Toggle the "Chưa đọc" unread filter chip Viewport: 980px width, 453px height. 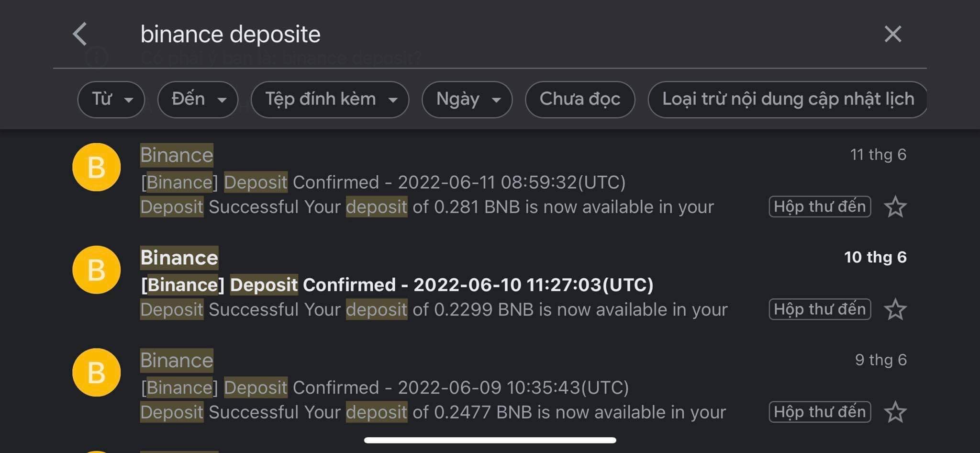580,100
